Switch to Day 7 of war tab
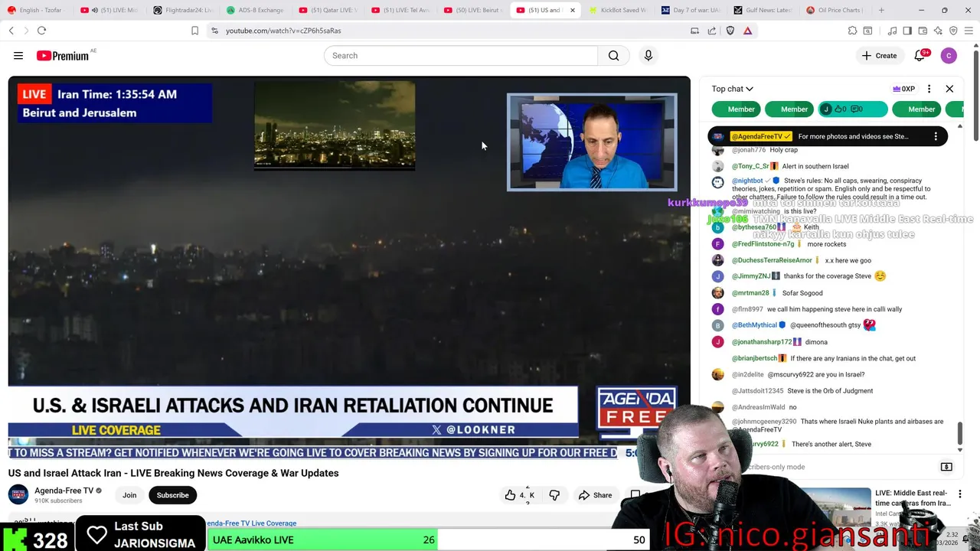This screenshot has width=980, height=551. coord(691,11)
